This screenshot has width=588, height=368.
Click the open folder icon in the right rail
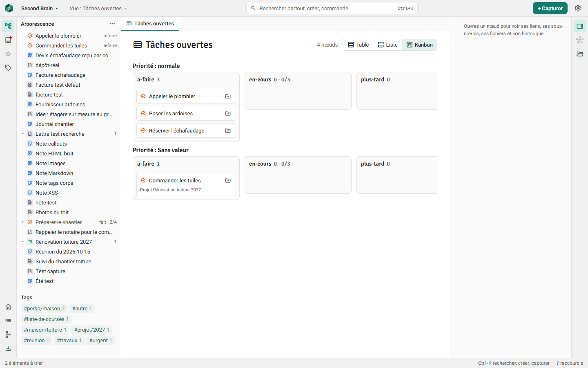click(x=580, y=54)
